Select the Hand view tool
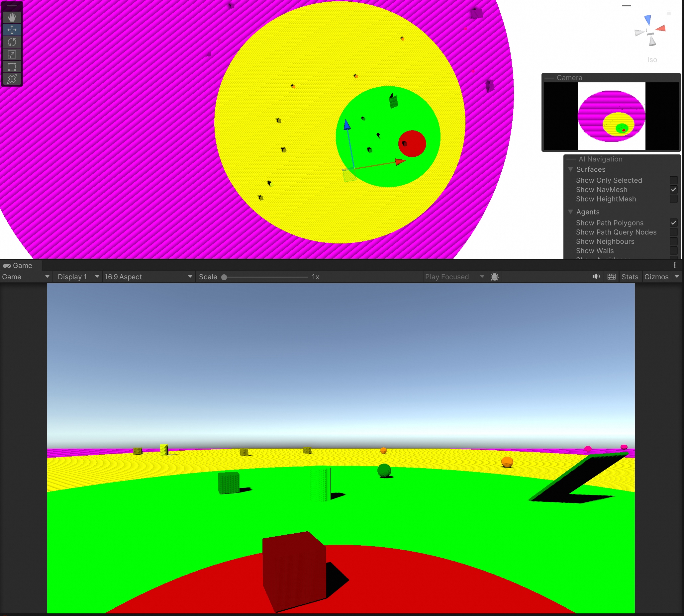684x616 pixels. pos(12,17)
